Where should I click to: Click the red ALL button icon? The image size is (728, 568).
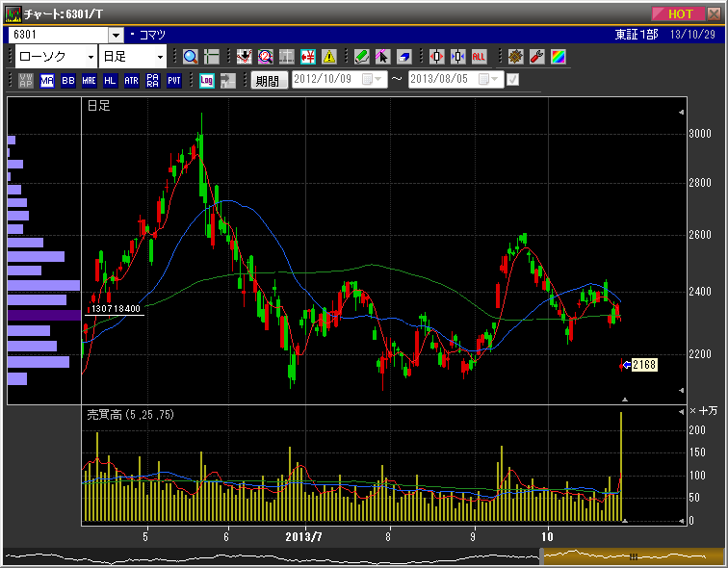(x=479, y=57)
